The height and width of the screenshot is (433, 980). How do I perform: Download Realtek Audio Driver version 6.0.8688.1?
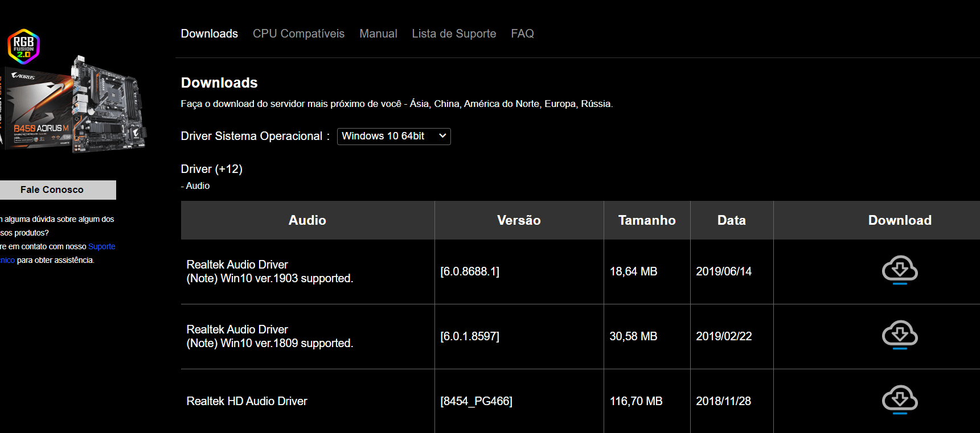coord(900,270)
